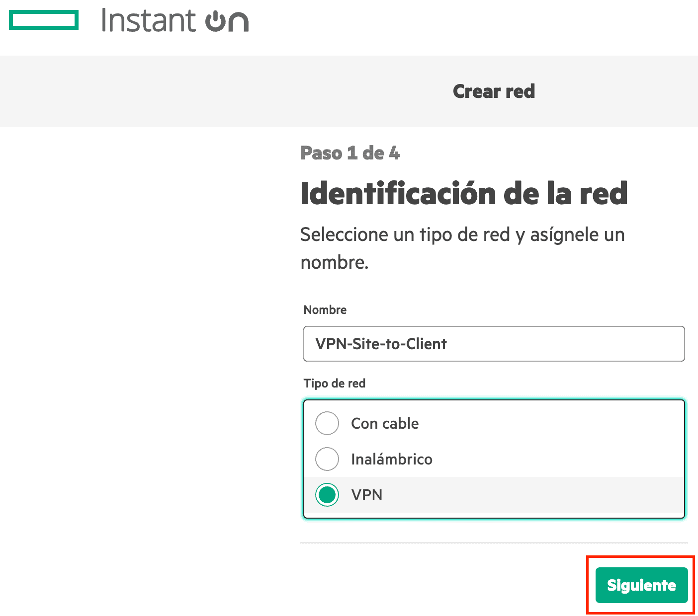Click the VPN option label text
Screen dimensions: 698x616
(366, 495)
